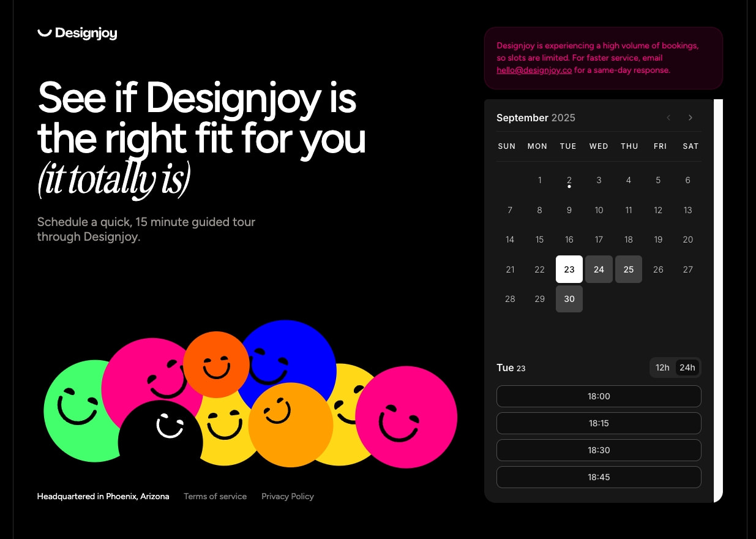Viewport: 756px width, 539px height.
Task: Switch to 12h time format
Action: coord(662,367)
